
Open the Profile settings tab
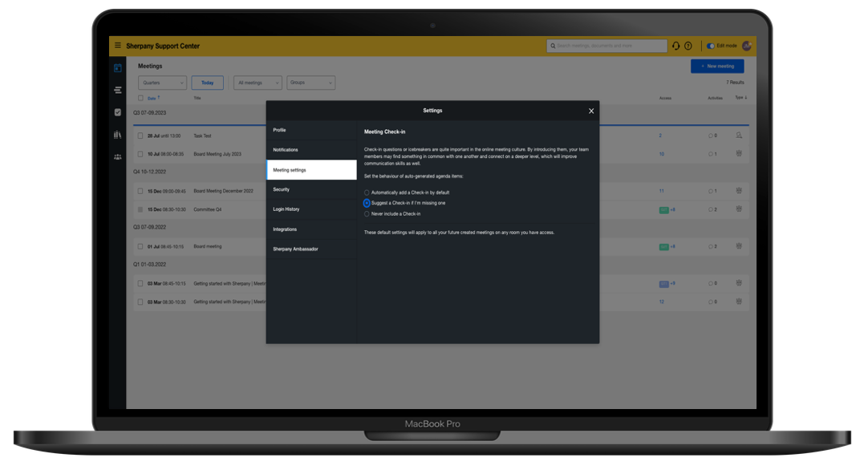point(311,130)
